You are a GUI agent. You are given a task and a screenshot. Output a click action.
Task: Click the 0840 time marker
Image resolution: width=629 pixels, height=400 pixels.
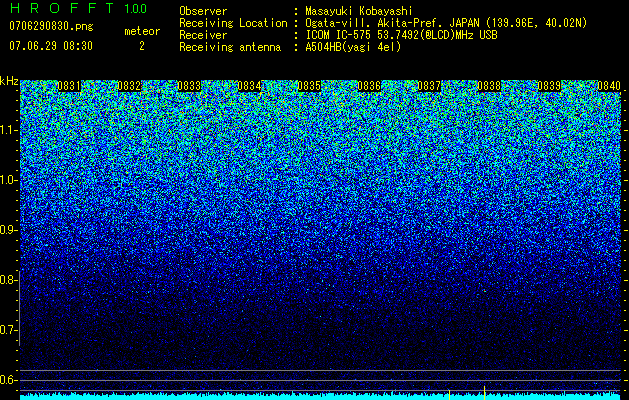coord(609,86)
